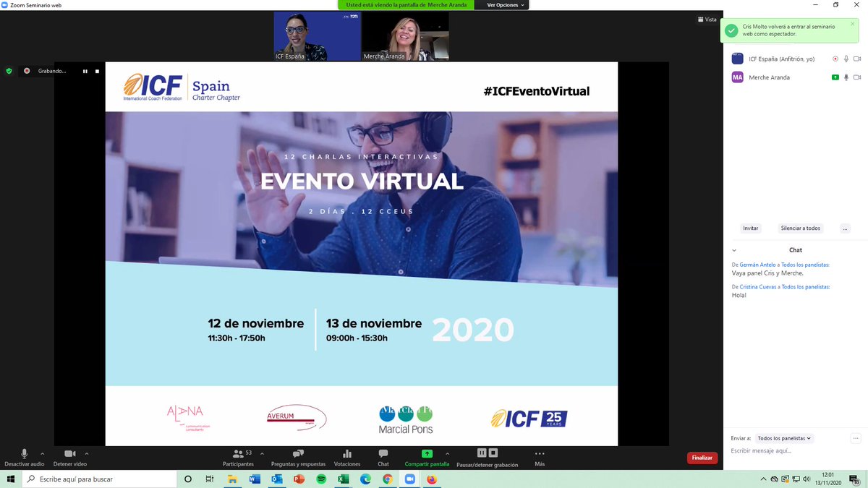Viewport: 868px width, 488px height.
Task: Click the Windows taskbar search box
Action: tap(98, 479)
